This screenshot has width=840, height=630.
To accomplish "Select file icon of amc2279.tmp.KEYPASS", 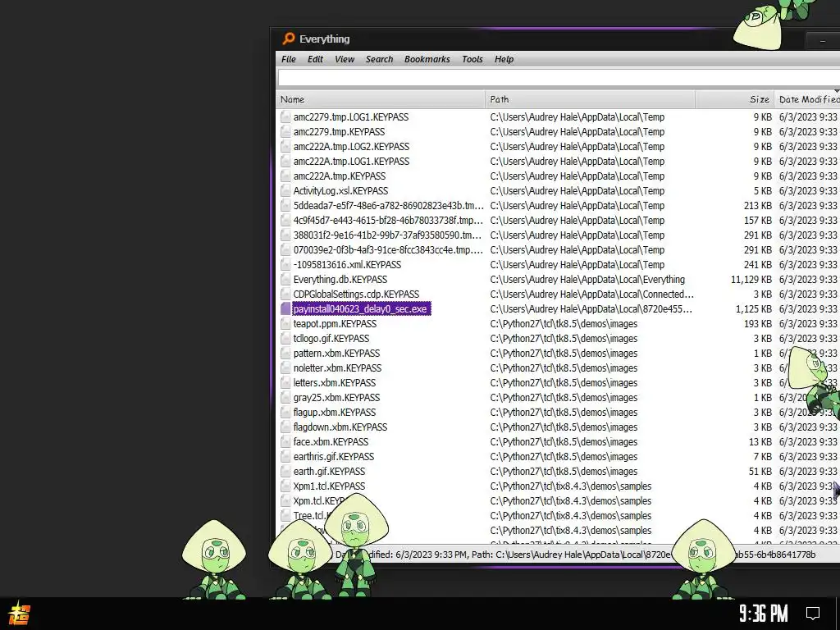I will [285, 132].
